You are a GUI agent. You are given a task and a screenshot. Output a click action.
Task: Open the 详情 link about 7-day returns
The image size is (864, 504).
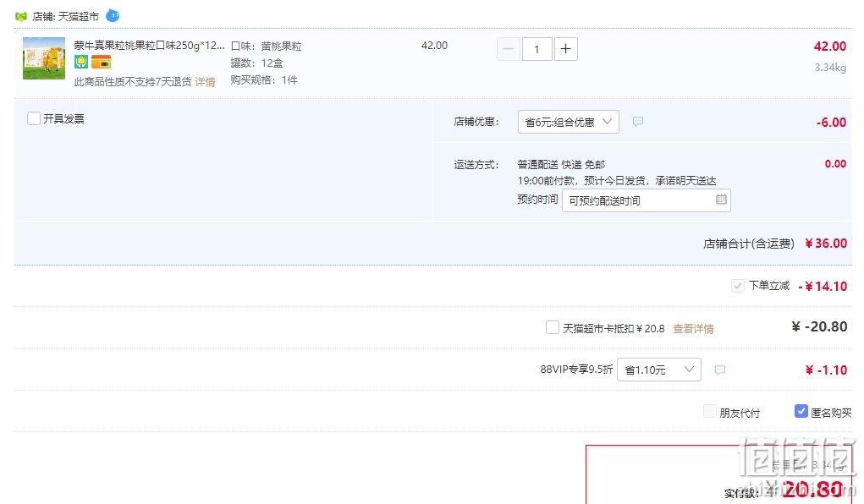point(205,82)
